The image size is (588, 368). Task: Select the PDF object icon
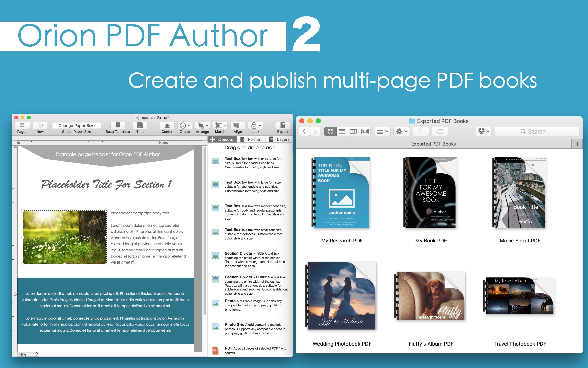[x=216, y=350]
